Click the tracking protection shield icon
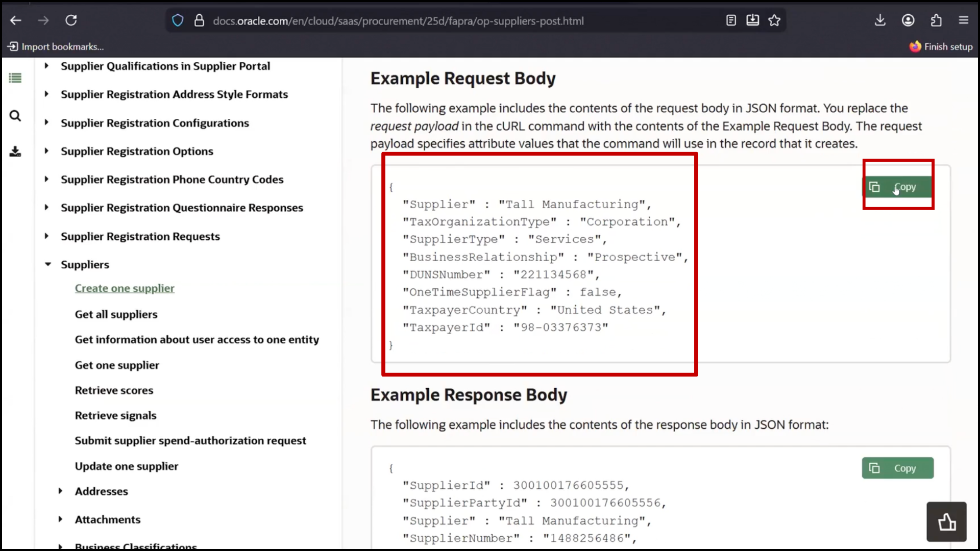The height and width of the screenshot is (551, 980). click(x=178, y=21)
